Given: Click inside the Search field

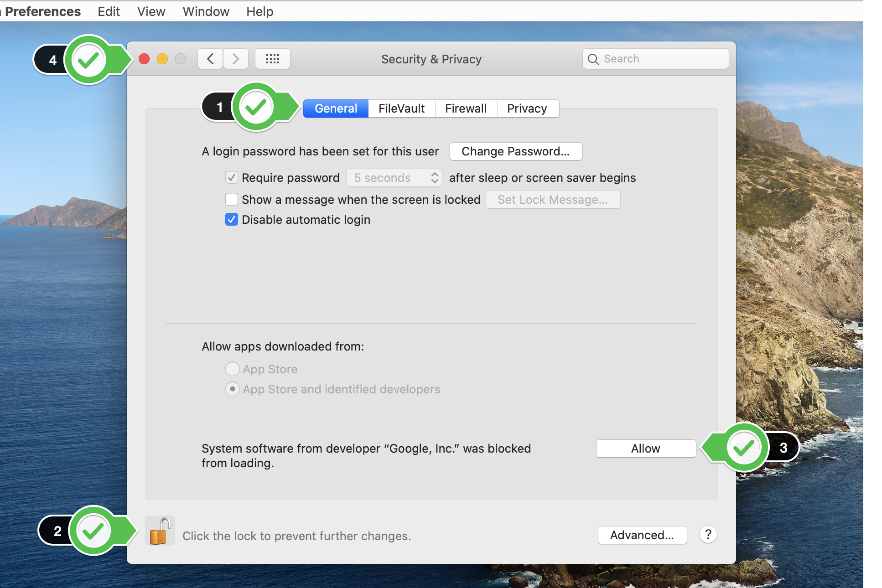Looking at the screenshot, I should (x=661, y=59).
